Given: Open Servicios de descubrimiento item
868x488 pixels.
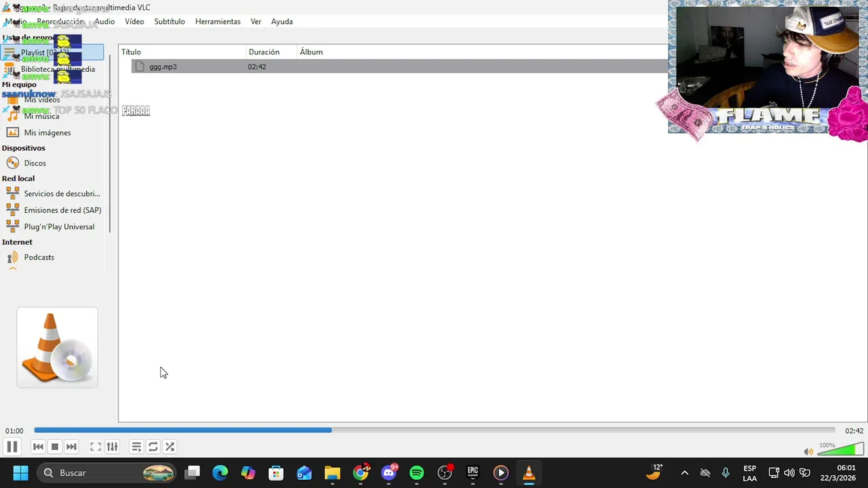Looking at the screenshot, I should click(62, 193).
